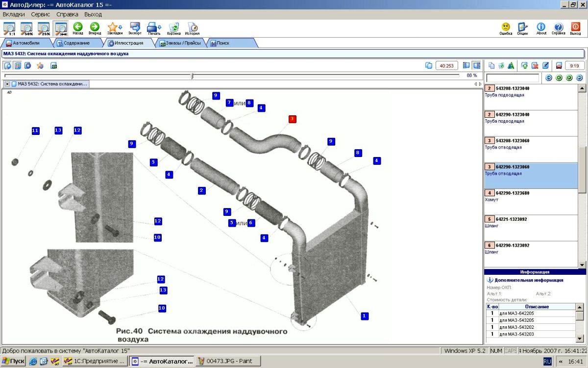Click the edit note icon

(545, 65)
